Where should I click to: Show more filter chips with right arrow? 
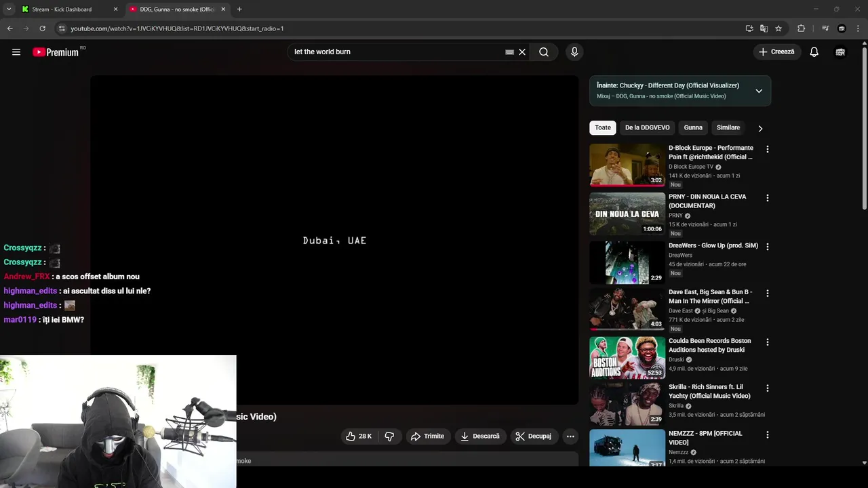(x=760, y=128)
